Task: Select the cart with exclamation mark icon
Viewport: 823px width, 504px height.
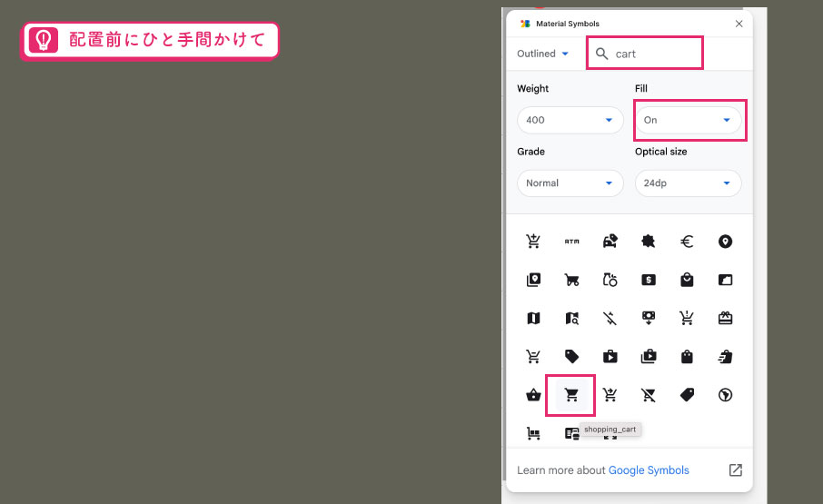Action: coord(687,318)
